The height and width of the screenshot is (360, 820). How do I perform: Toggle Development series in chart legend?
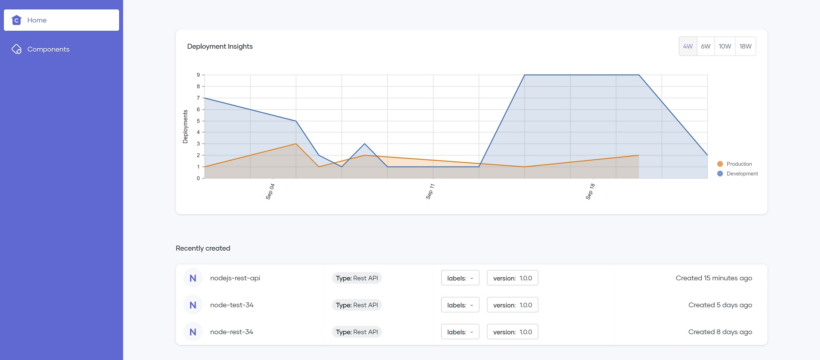(x=737, y=174)
